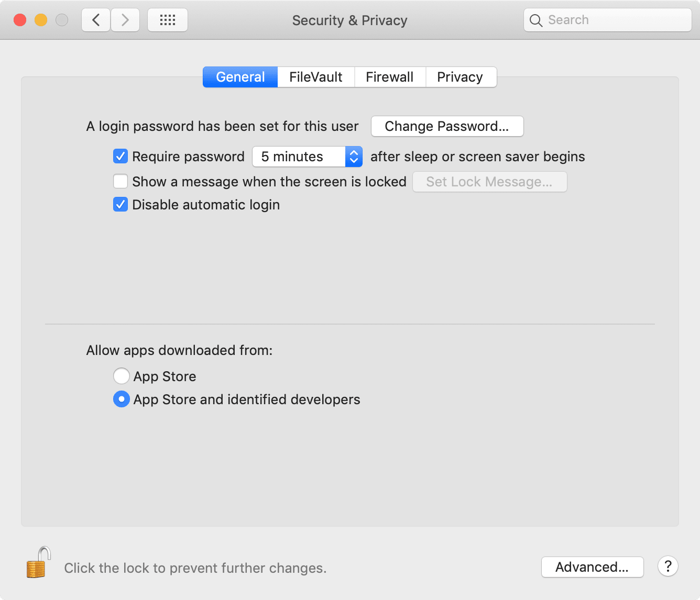Click the magnifying glass search icon
This screenshot has height=600, width=700.
click(536, 20)
